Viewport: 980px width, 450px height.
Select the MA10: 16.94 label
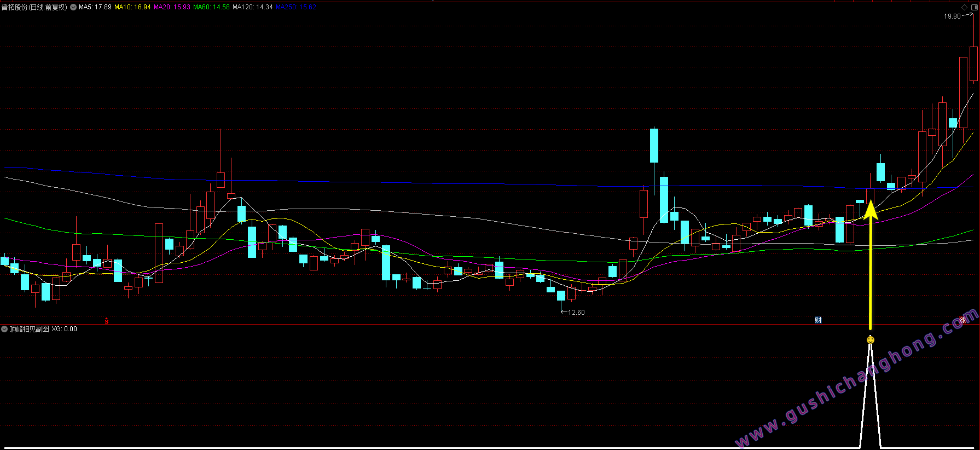click(132, 7)
